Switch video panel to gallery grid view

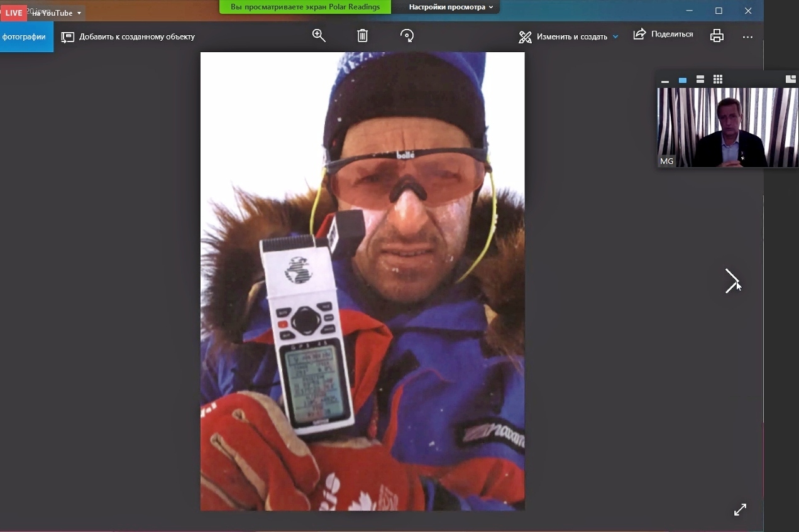click(718, 79)
